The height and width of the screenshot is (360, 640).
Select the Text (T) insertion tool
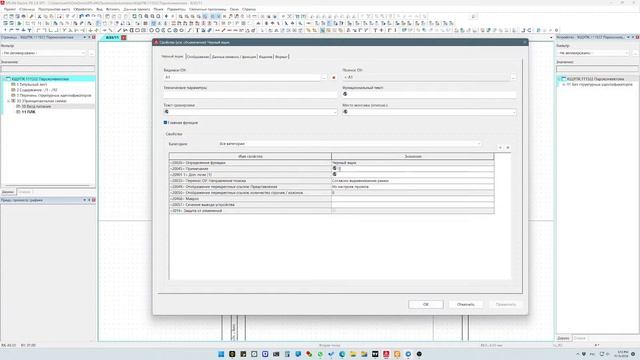click(197, 30)
